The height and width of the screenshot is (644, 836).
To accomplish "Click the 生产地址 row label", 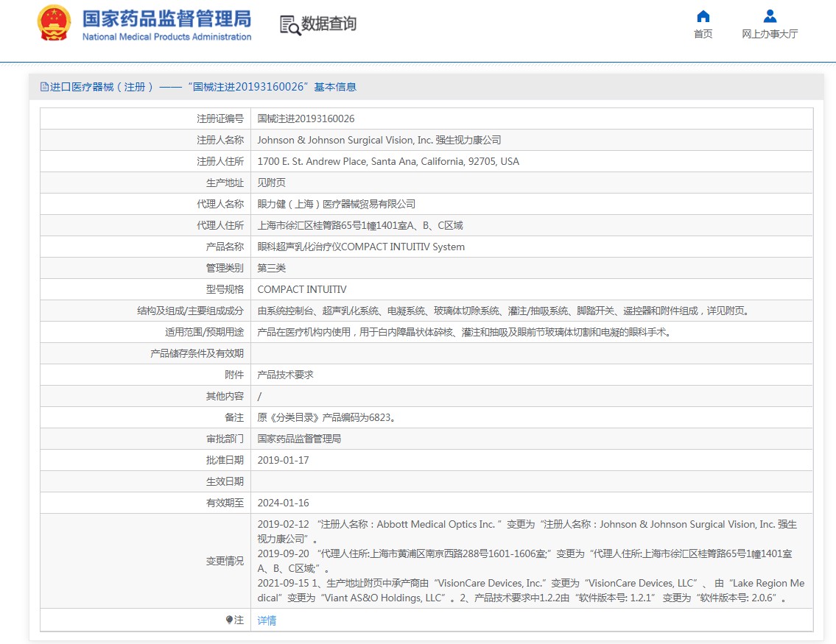I will (225, 183).
